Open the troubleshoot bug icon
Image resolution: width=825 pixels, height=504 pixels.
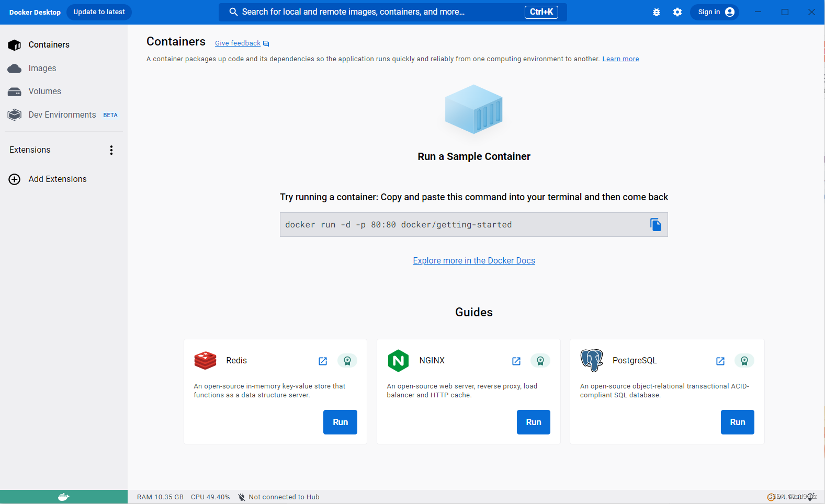tap(657, 12)
